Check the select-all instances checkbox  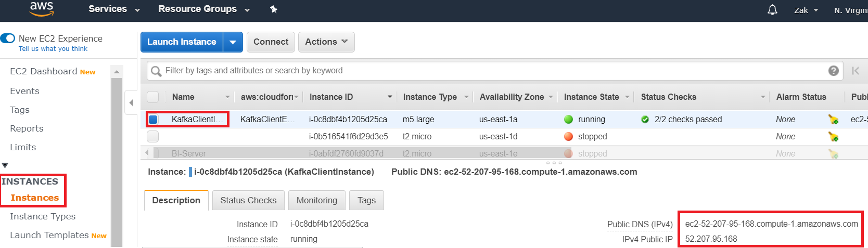pyautogui.click(x=152, y=97)
